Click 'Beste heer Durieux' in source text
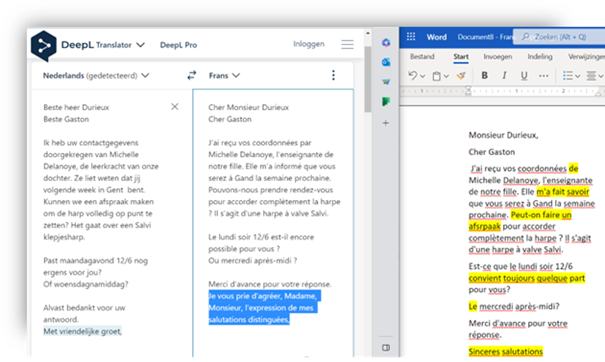The image size is (605, 362). coord(76,107)
